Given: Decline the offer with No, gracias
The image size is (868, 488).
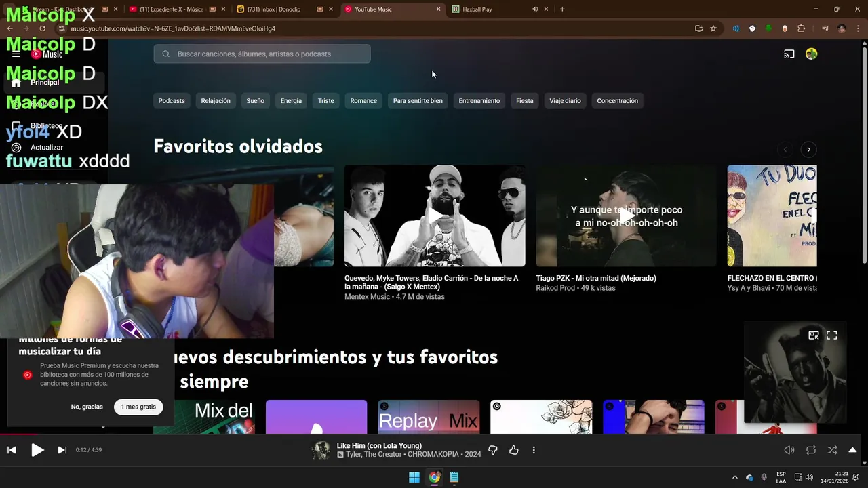Looking at the screenshot, I should (x=87, y=407).
